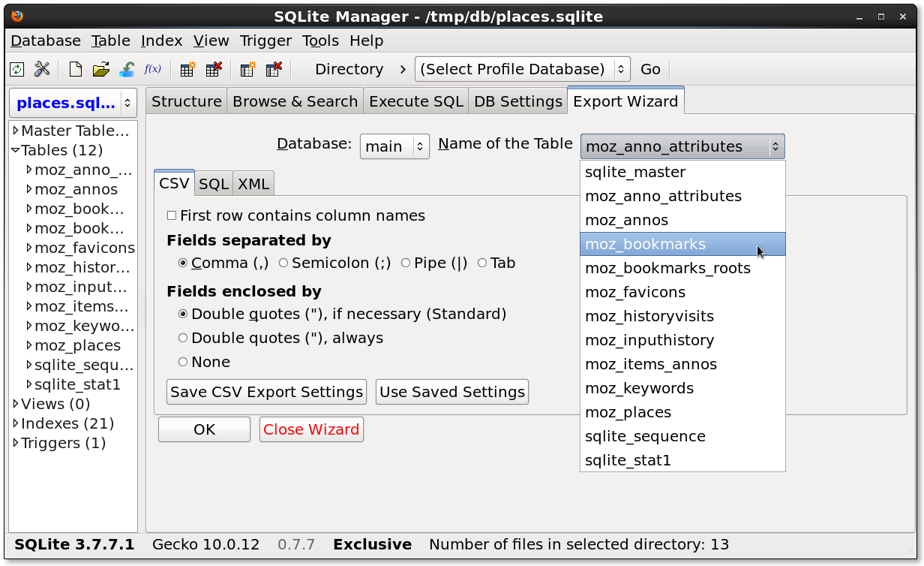
Task: Click the Drop Table red-cross icon
Action: [214, 69]
